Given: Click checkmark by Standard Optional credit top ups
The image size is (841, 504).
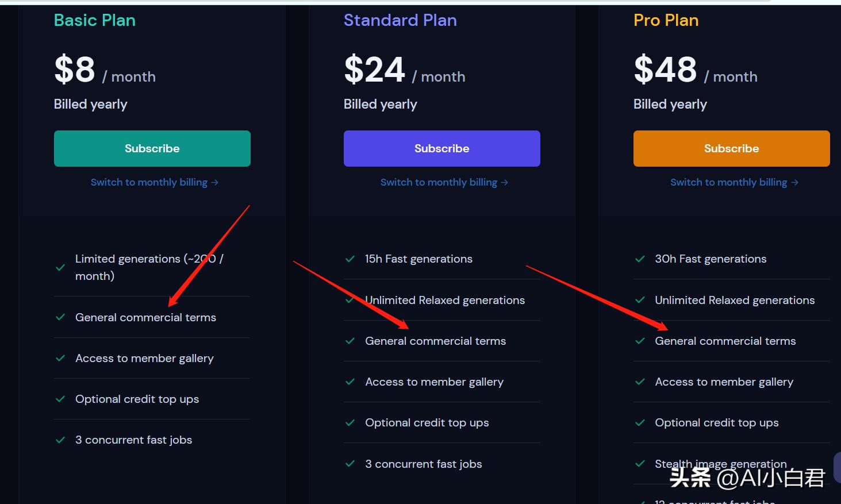Looking at the screenshot, I should pyautogui.click(x=350, y=423).
